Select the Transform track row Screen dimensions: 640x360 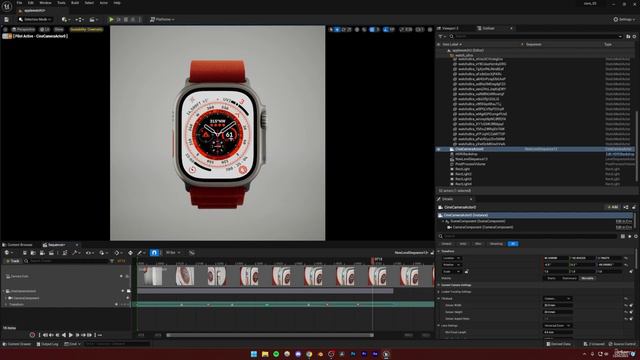click(65, 304)
